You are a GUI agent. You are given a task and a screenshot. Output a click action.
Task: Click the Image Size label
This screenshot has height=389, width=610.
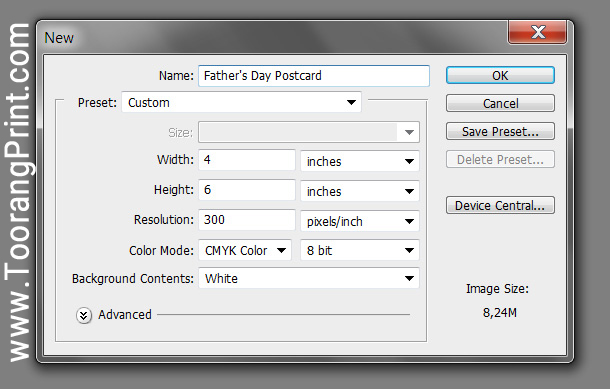click(x=497, y=289)
